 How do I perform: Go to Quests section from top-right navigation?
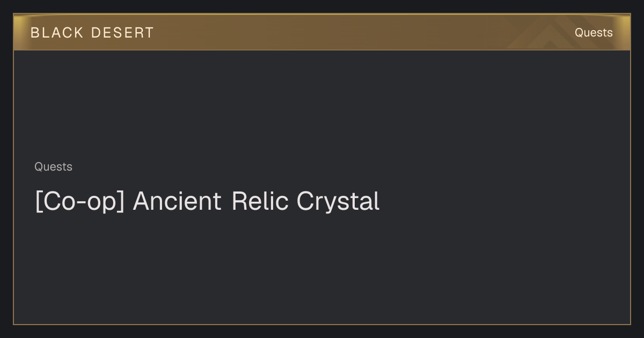tap(594, 33)
